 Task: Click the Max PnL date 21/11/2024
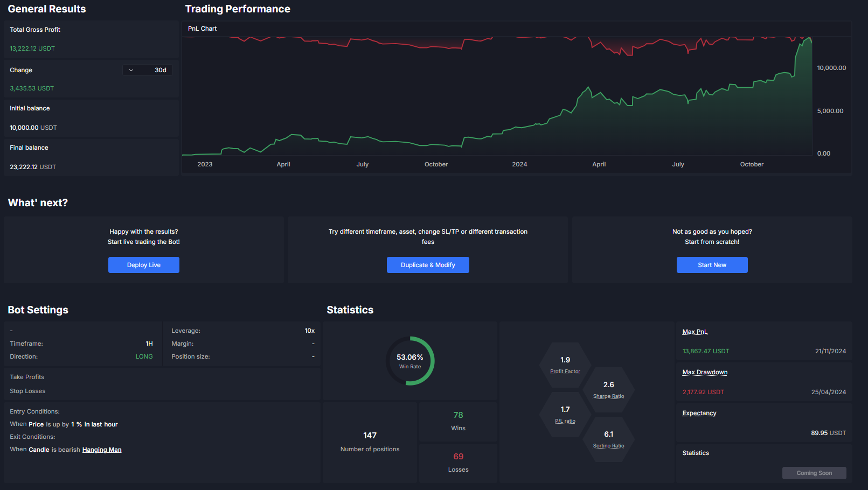830,351
